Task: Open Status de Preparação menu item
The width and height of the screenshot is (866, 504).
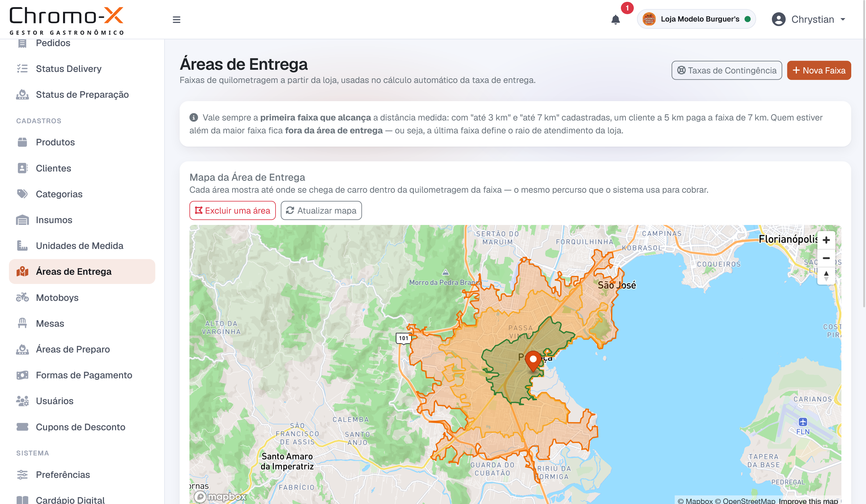Action: click(x=82, y=94)
